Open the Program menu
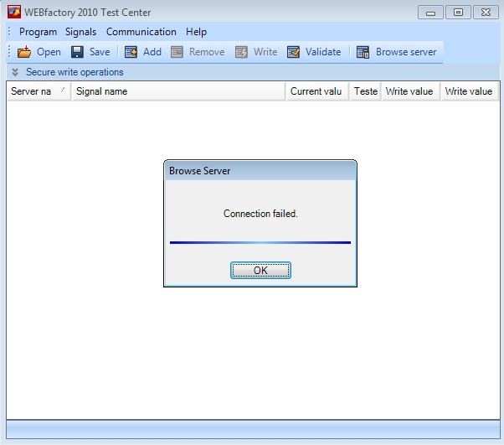504x445 pixels. pyautogui.click(x=38, y=32)
